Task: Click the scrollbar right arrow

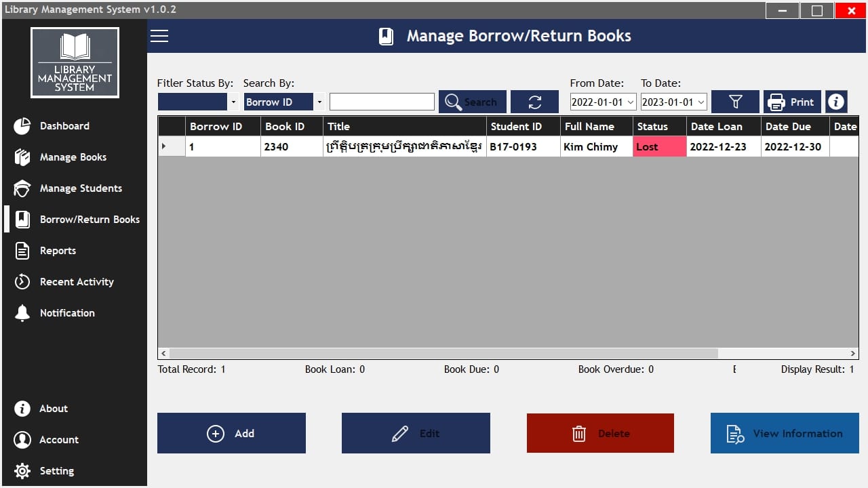Action: coord(853,354)
